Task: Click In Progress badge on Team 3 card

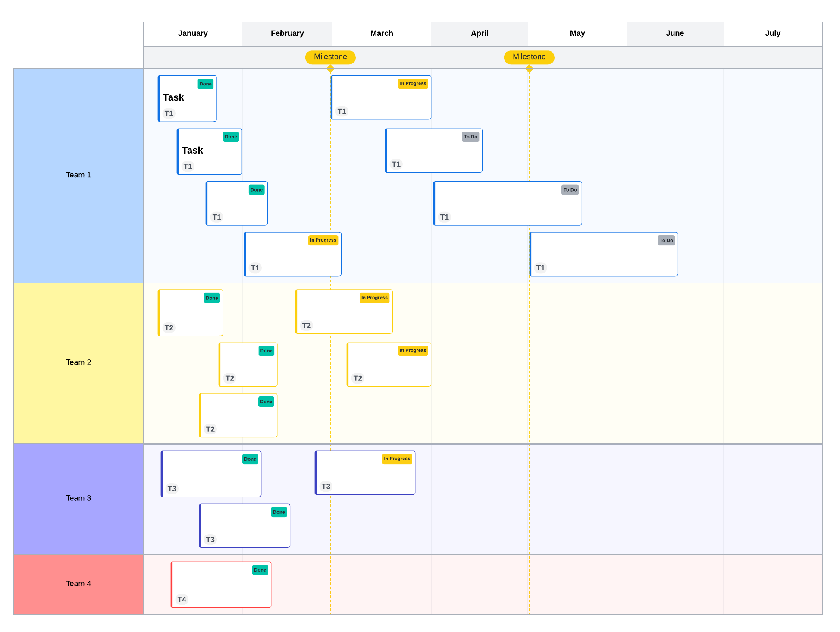Action: [397, 459]
